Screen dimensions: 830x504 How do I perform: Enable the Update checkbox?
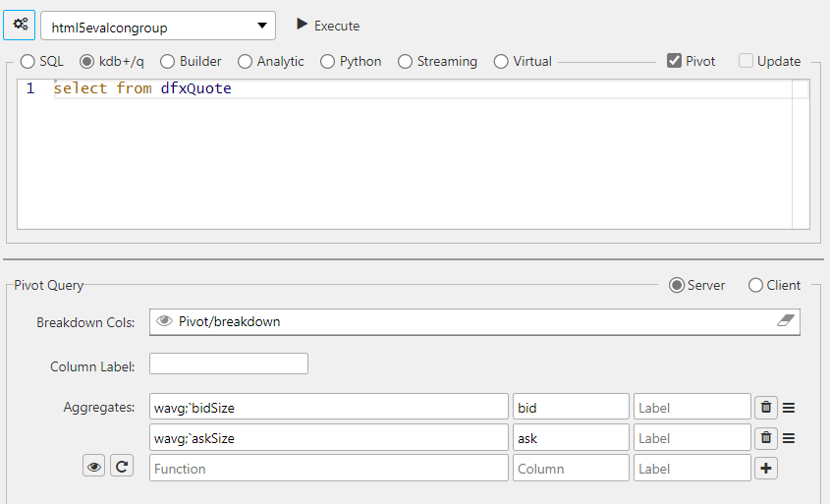746,61
